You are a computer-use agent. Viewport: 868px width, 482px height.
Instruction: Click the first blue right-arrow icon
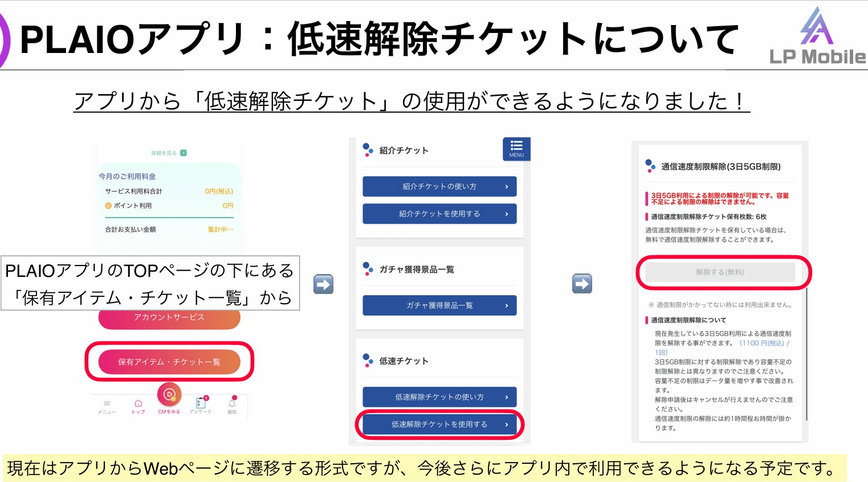324,284
